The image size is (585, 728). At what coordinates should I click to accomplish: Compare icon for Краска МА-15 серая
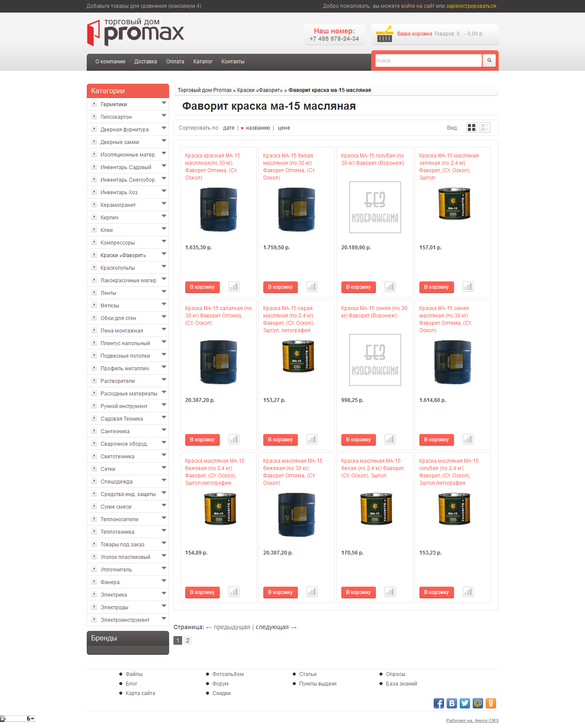click(312, 439)
